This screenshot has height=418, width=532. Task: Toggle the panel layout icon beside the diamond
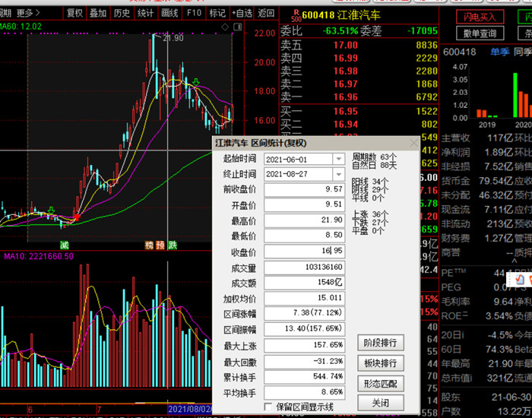[x=237, y=27]
